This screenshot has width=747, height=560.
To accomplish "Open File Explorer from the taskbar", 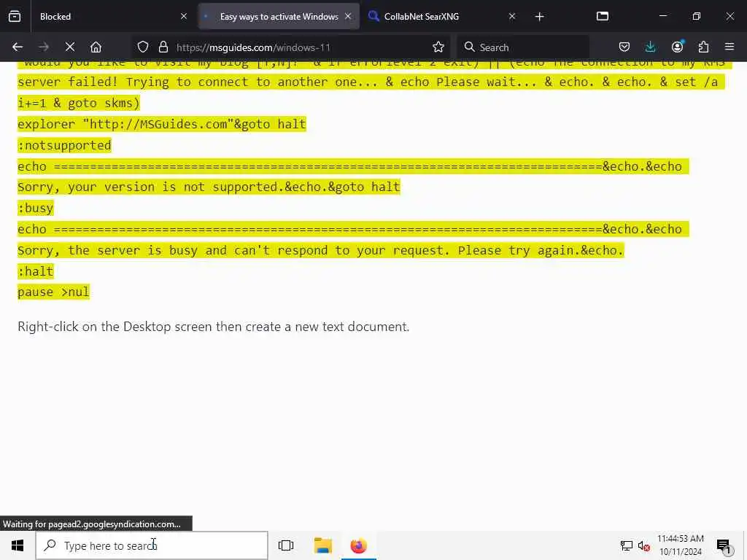I will point(323,545).
